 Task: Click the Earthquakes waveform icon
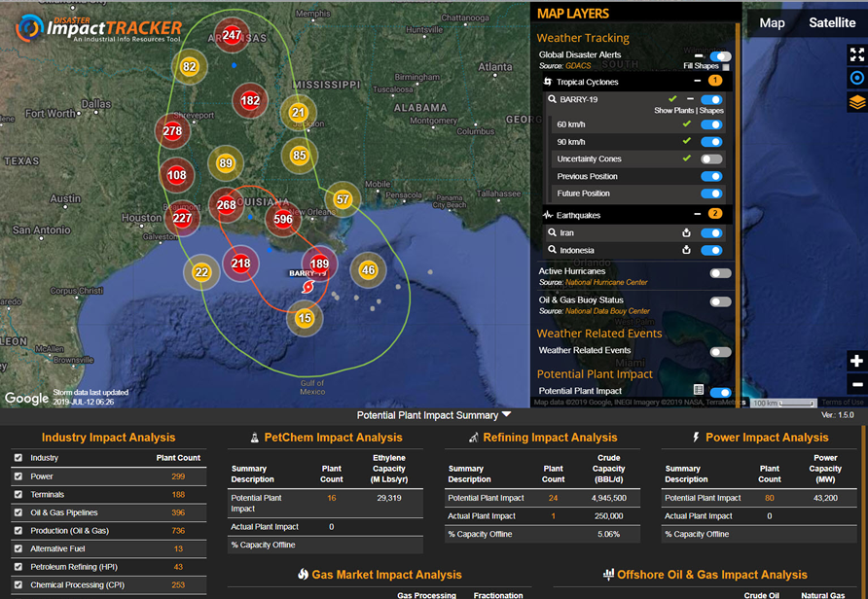coord(548,215)
